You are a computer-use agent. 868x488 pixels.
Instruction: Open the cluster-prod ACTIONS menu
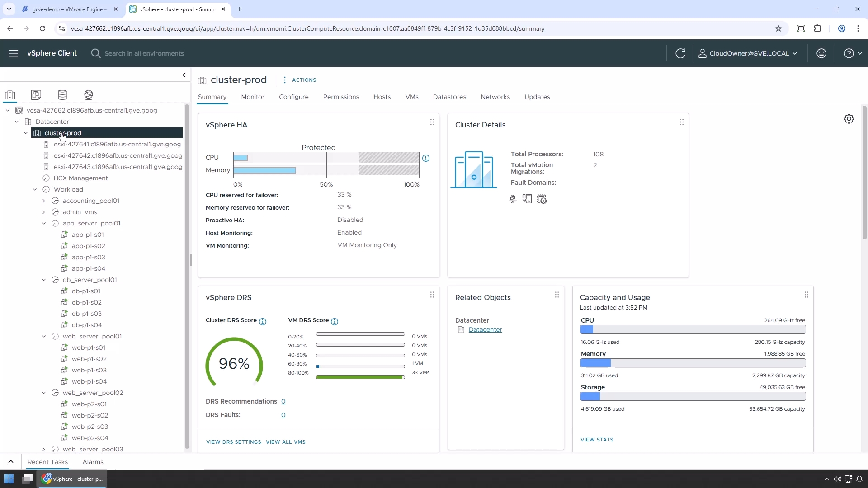300,80
